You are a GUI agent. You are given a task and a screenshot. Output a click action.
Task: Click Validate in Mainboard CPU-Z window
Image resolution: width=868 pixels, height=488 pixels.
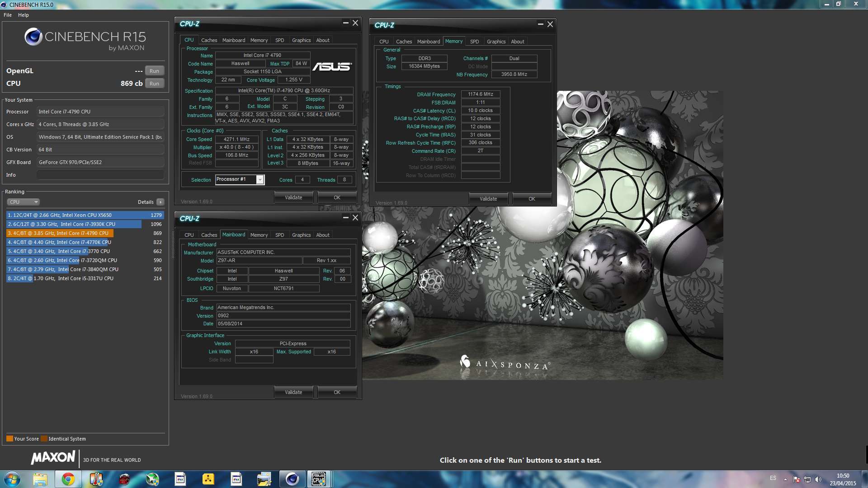coord(293,392)
